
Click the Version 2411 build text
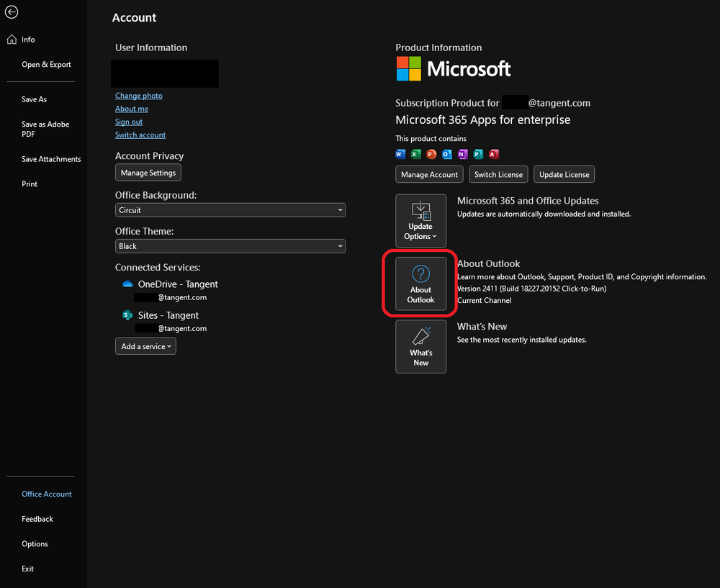[532, 289]
